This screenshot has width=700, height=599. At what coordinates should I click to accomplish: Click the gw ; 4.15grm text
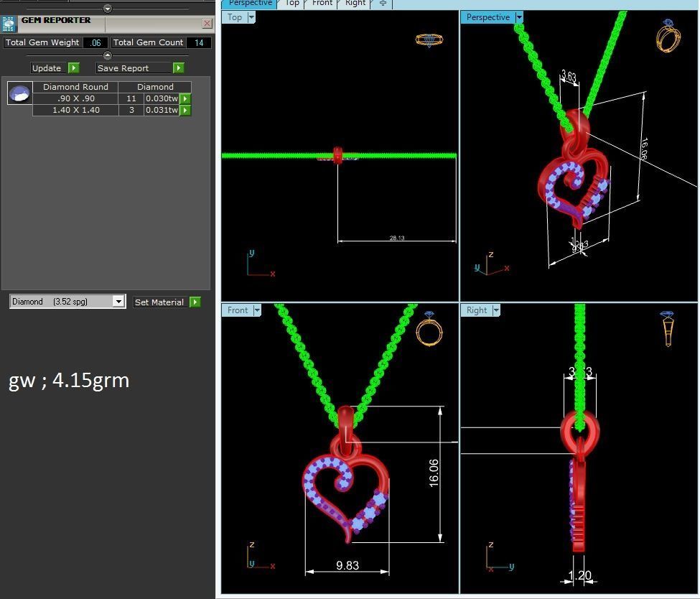pos(69,381)
